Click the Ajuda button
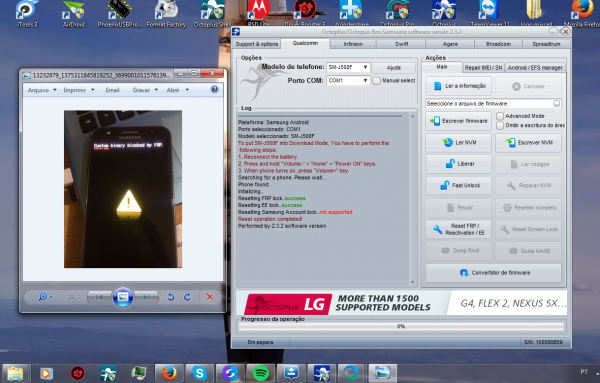 point(393,68)
